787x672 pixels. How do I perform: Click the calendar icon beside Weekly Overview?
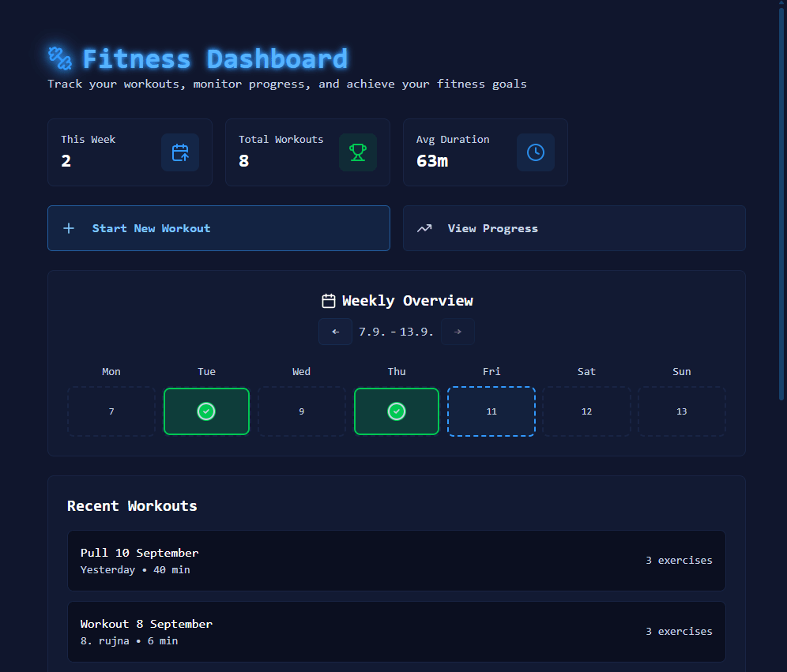click(x=328, y=301)
